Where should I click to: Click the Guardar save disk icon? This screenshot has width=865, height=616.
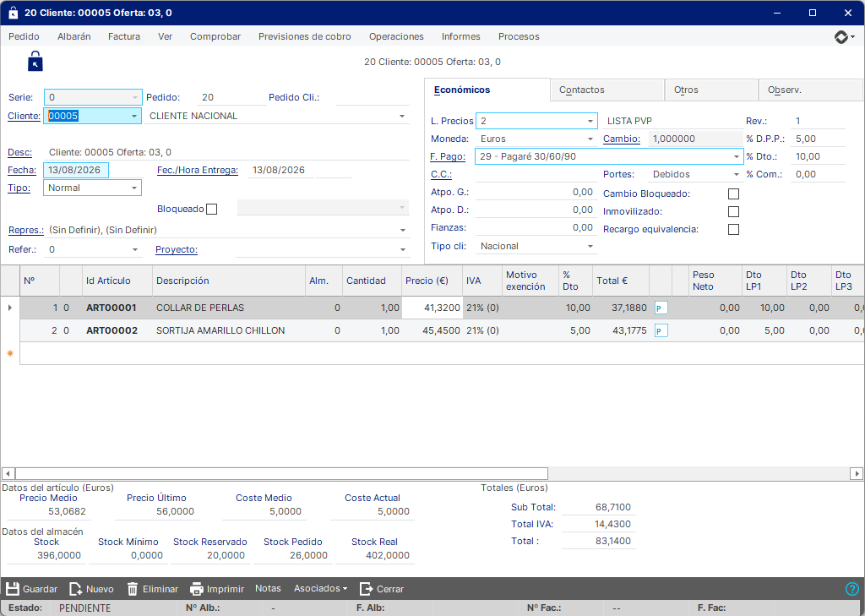coord(12,589)
